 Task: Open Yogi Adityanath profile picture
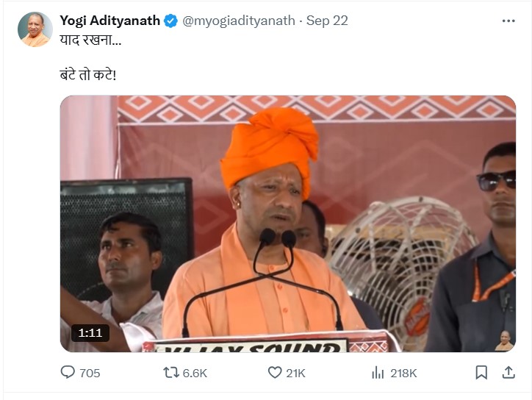pos(35,29)
